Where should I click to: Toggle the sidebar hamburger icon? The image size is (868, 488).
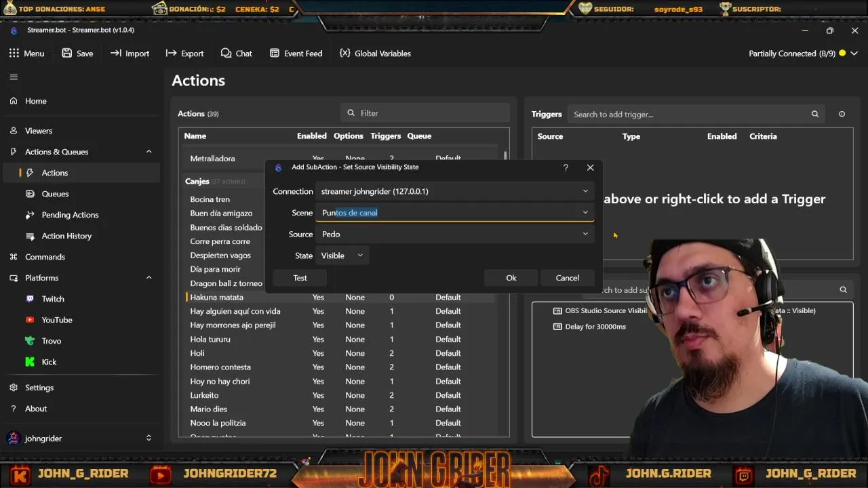[x=14, y=77]
